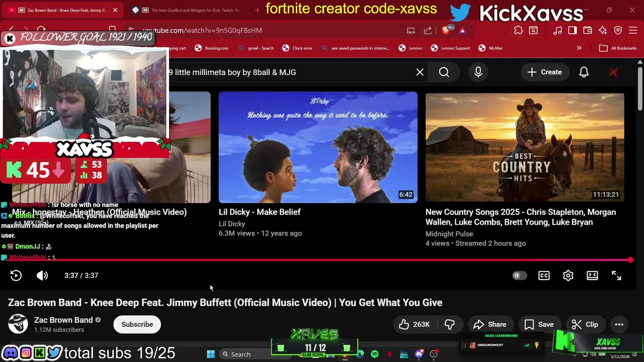Mute the video volume speaker icon

(x=42, y=276)
